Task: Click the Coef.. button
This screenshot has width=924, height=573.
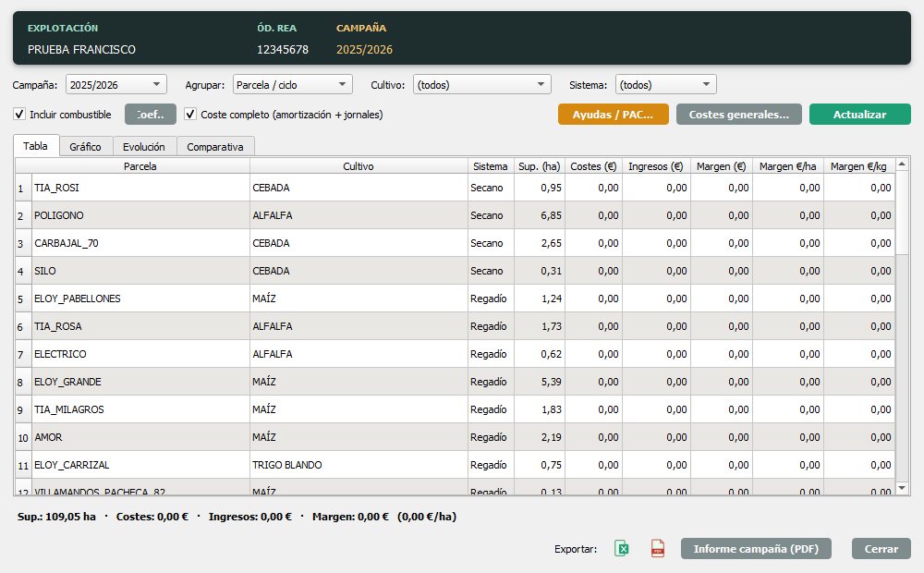Action: (151, 115)
